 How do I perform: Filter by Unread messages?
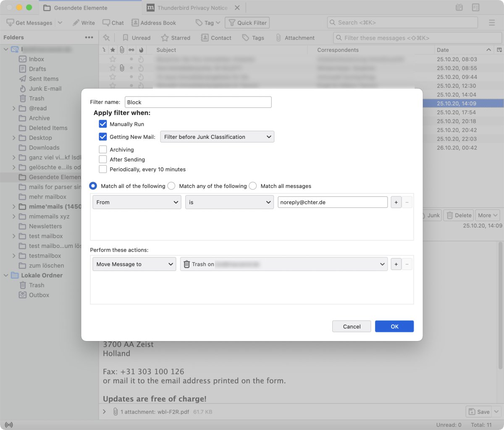point(136,38)
